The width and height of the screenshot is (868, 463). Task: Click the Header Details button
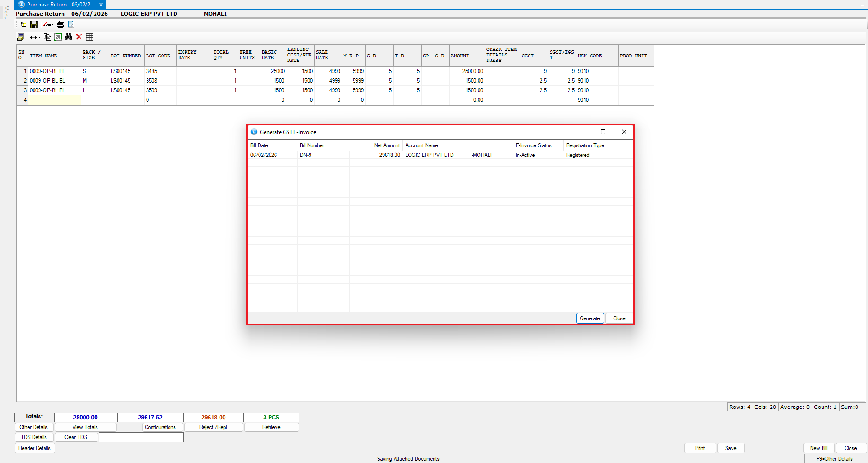coord(34,448)
